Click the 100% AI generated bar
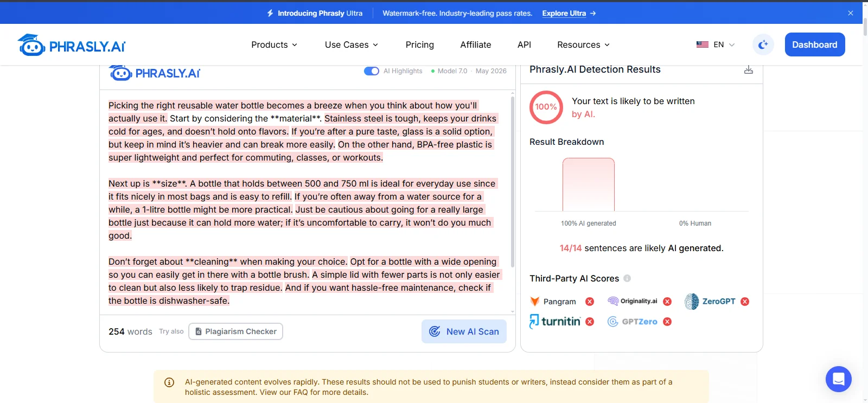The image size is (868, 403). [x=589, y=184]
